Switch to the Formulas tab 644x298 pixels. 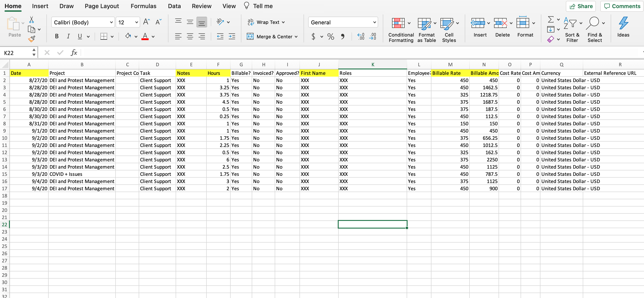coord(143,6)
